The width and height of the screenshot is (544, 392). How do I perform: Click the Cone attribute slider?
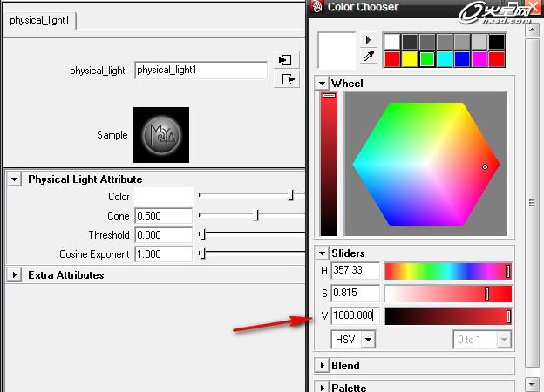(x=253, y=216)
